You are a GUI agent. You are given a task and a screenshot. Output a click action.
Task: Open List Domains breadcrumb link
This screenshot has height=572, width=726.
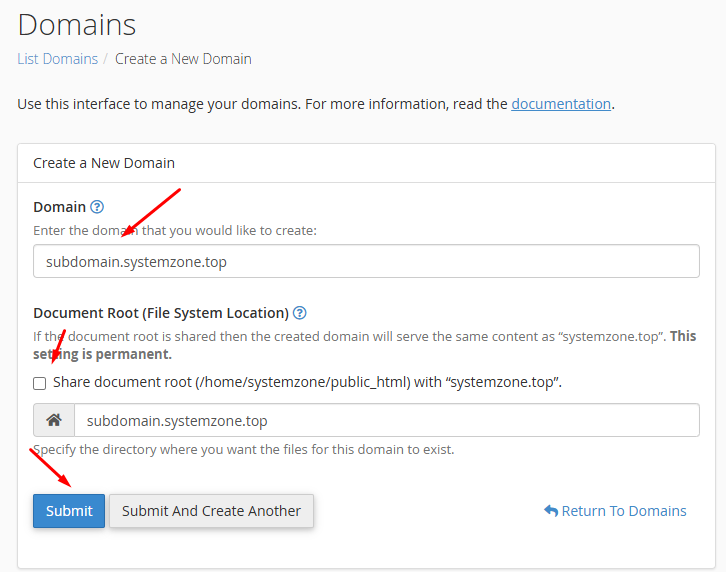coord(57,59)
